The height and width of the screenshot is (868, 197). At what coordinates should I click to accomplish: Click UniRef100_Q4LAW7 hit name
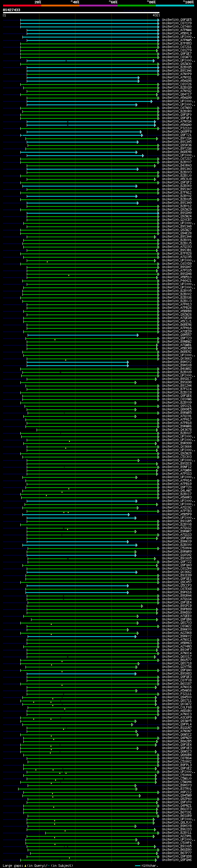pyautogui.click(x=177, y=491)
